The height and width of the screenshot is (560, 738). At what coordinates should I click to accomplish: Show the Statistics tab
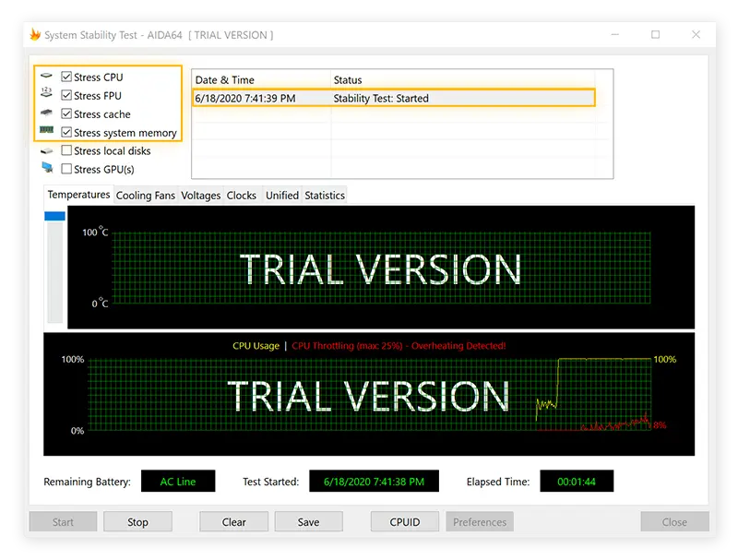[x=325, y=196]
